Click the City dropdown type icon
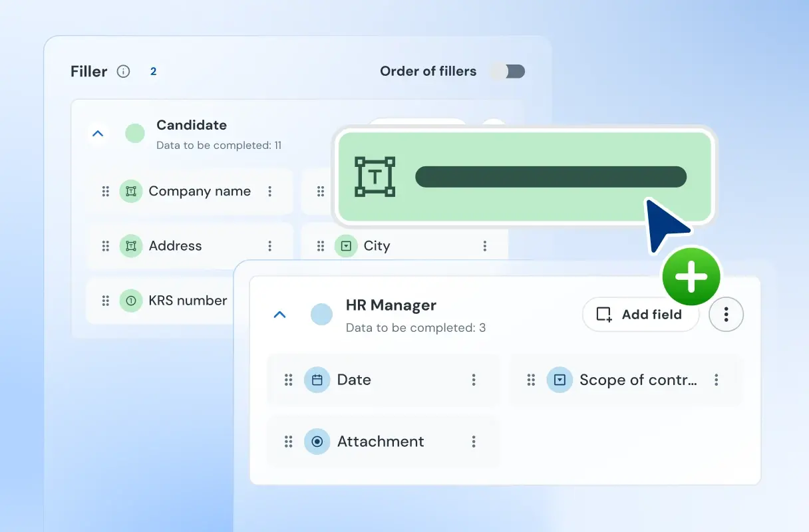The height and width of the screenshot is (532, 809). [x=346, y=246]
